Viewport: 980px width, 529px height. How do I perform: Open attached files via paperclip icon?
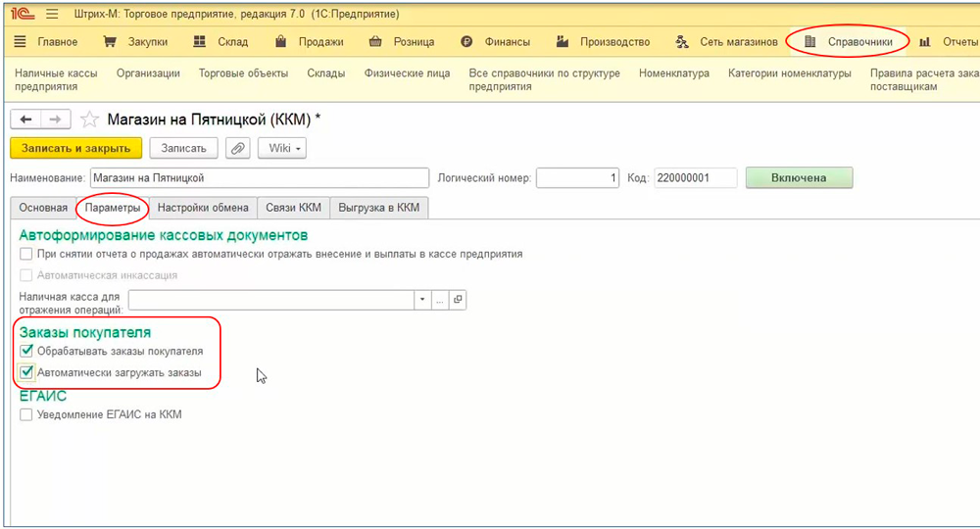(x=237, y=148)
